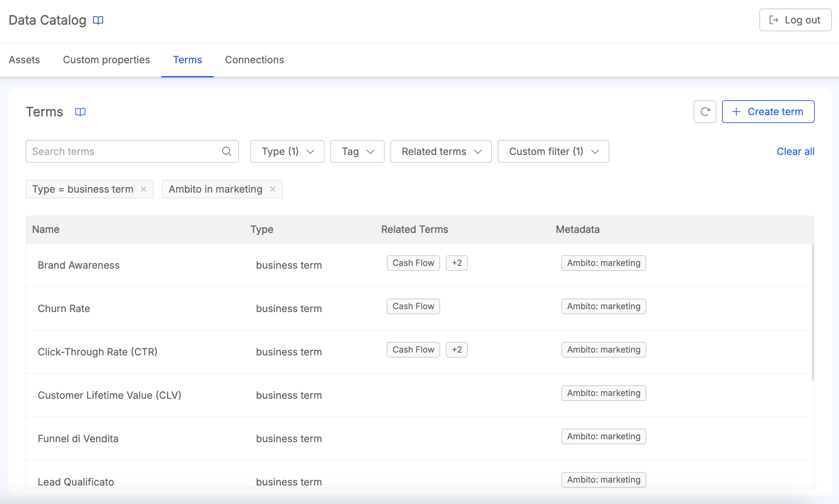Go to the Connections tab
The image size is (839, 504).
coord(255,60)
